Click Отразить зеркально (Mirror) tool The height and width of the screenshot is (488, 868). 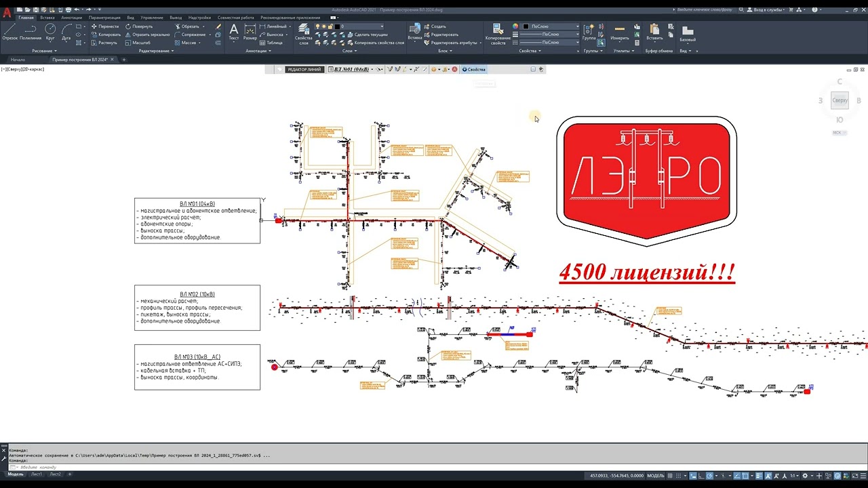click(147, 35)
